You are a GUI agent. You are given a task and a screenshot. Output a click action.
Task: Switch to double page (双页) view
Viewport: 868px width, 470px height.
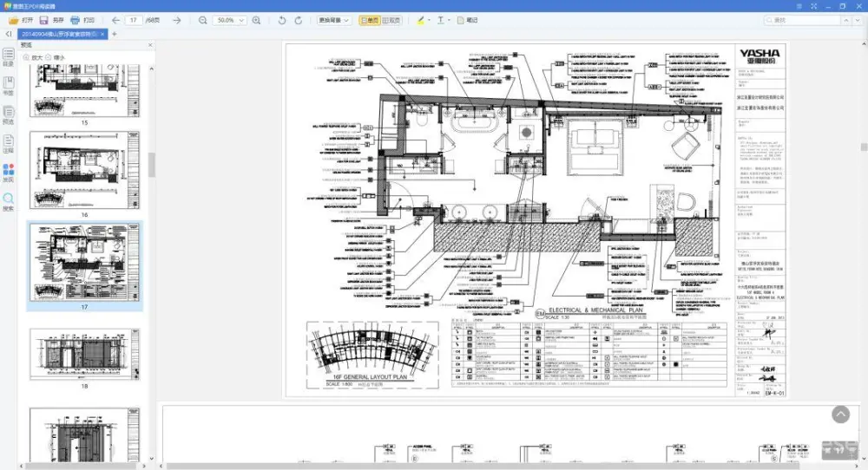pyautogui.click(x=392, y=20)
